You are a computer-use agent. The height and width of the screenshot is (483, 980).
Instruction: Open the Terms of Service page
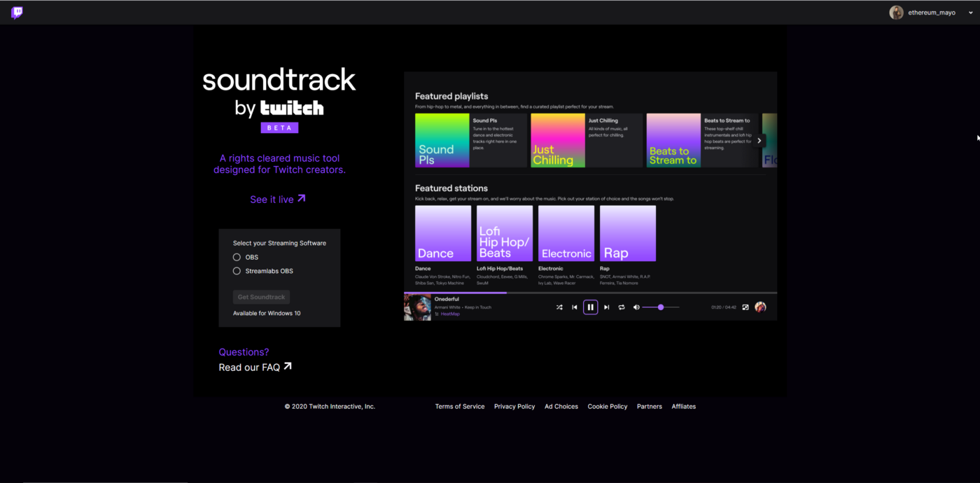[460, 406]
